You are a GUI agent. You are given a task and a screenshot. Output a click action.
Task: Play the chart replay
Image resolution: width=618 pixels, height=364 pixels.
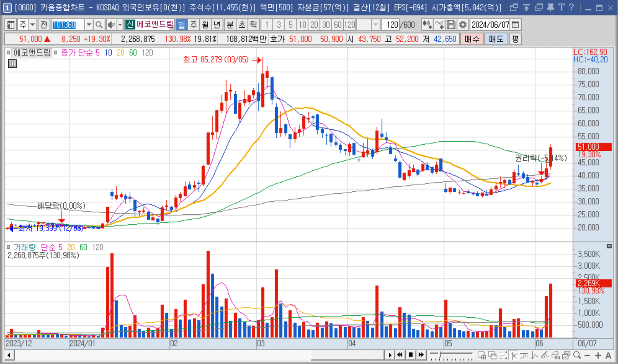(390, 355)
